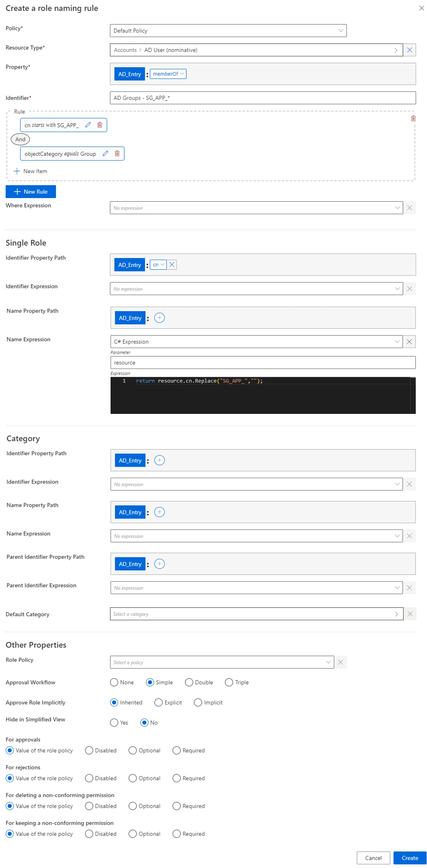The image size is (427, 868).
Task: Select Optional for keeping a non-conforming permission
Action: coord(133,834)
